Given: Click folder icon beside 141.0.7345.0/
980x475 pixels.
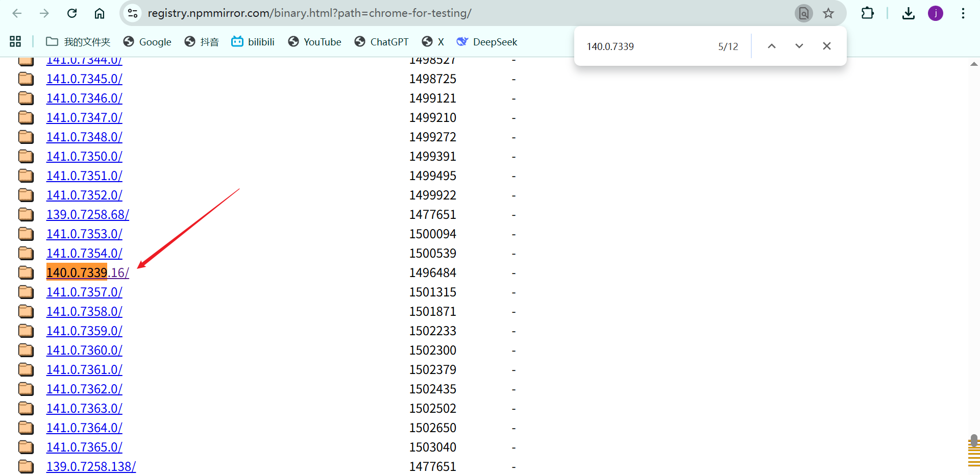Looking at the screenshot, I should point(26,79).
